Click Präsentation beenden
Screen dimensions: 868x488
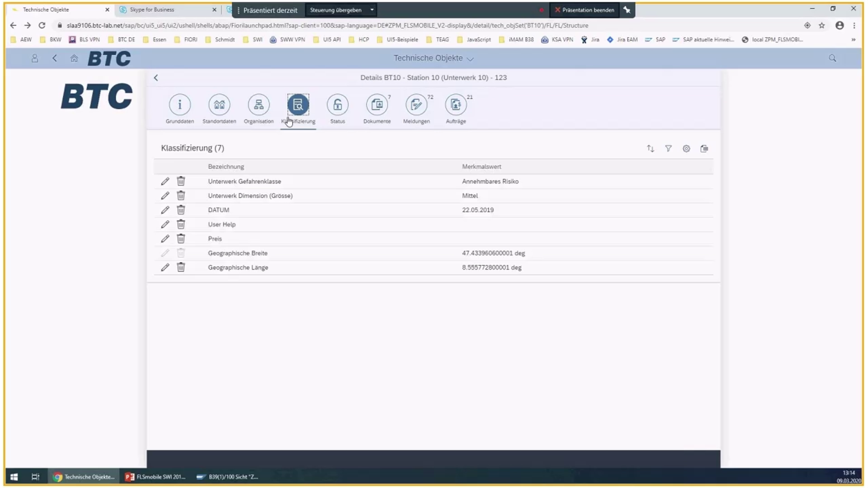[x=584, y=9]
